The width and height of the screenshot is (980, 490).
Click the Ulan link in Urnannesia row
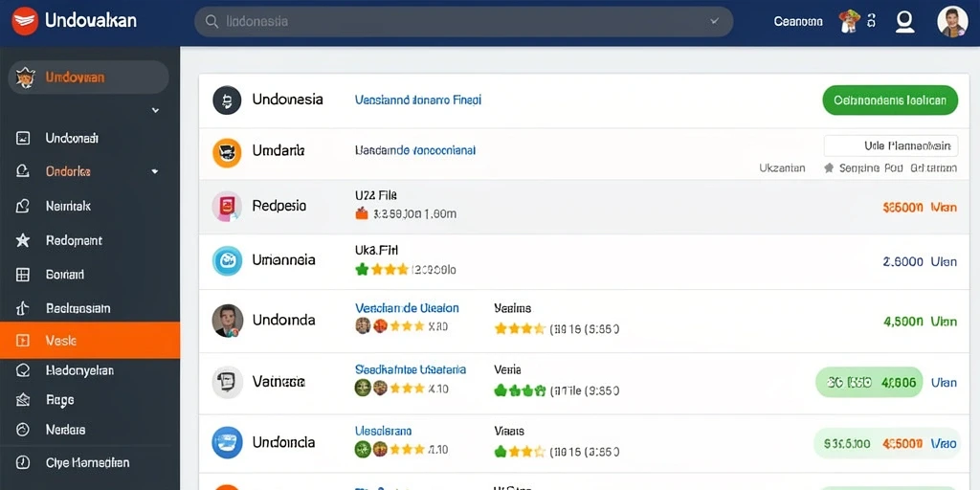point(944,262)
